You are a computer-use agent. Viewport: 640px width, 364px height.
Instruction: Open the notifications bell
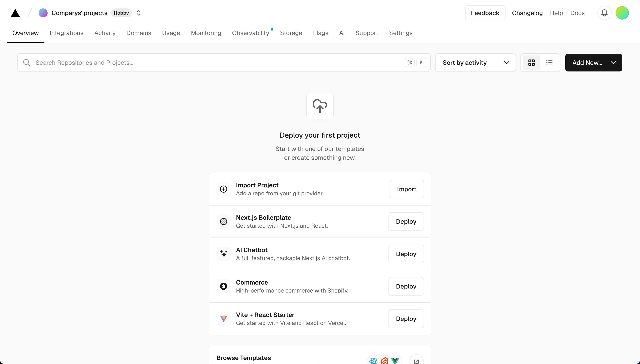pyautogui.click(x=604, y=13)
